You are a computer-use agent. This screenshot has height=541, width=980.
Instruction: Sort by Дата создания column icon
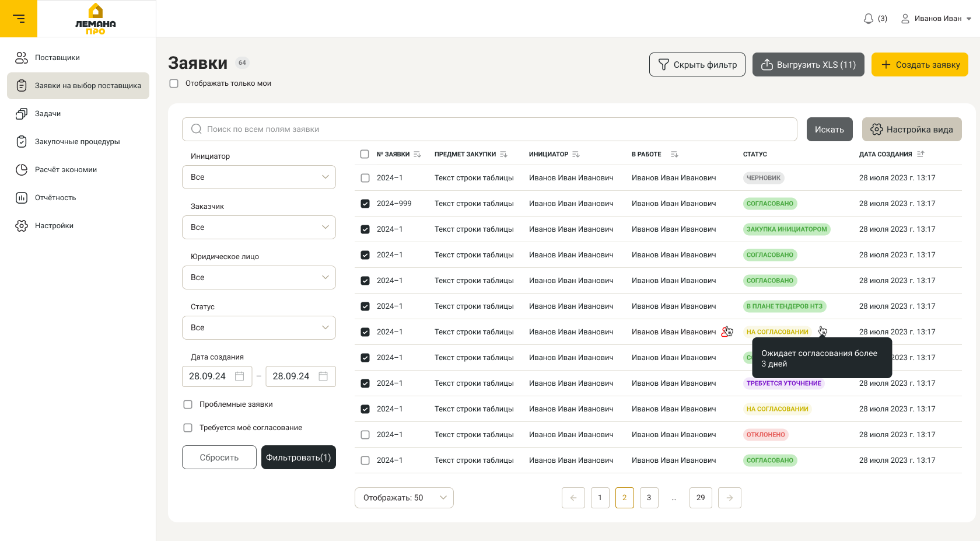pos(921,154)
